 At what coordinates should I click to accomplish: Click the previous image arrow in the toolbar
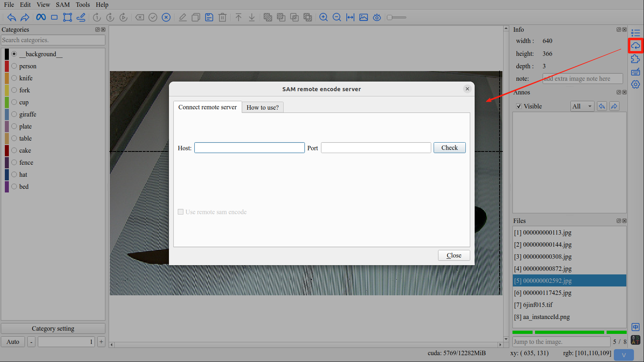click(x=12, y=17)
